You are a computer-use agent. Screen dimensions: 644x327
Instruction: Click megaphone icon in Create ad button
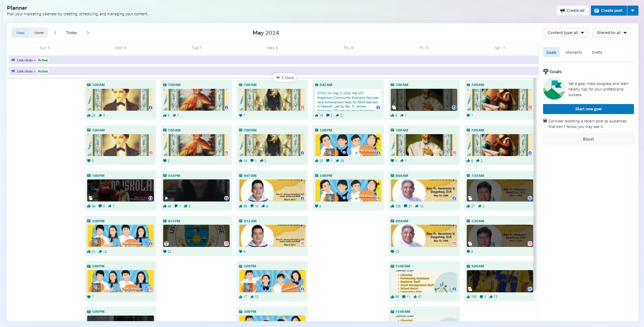[x=562, y=10]
